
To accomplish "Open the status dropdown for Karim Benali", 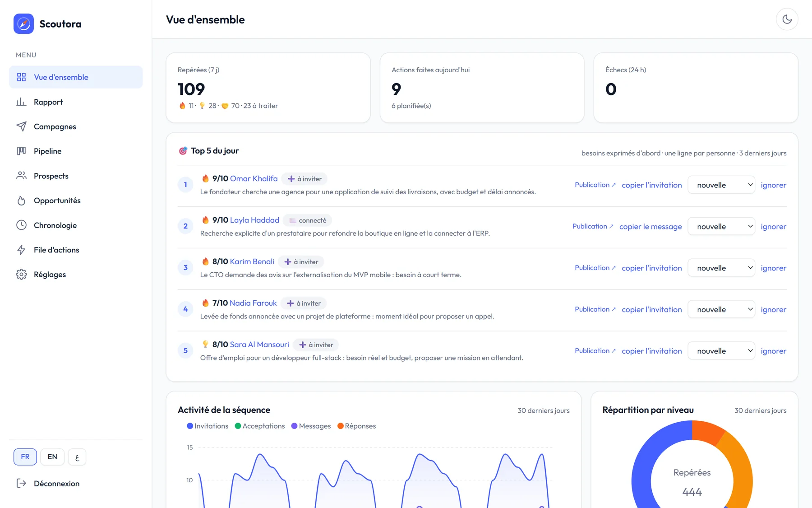I will (x=721, y=268).
